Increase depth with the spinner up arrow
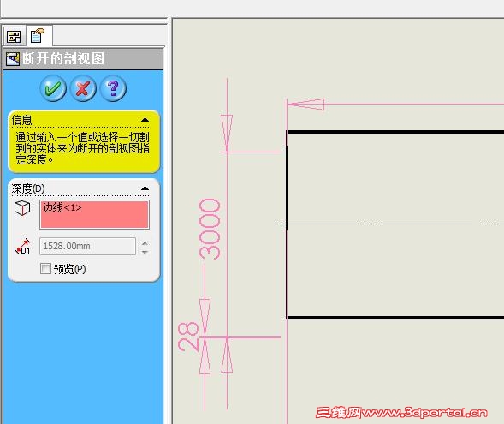The image size is (504, 424). [145, 243]
